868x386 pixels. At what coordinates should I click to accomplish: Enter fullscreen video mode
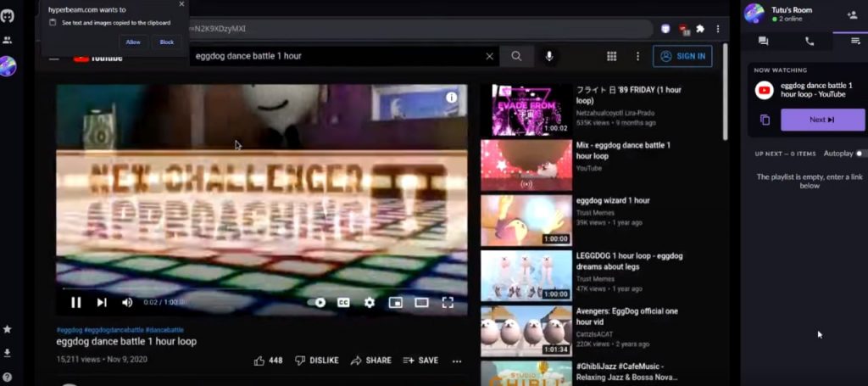[x=448, y=302]
